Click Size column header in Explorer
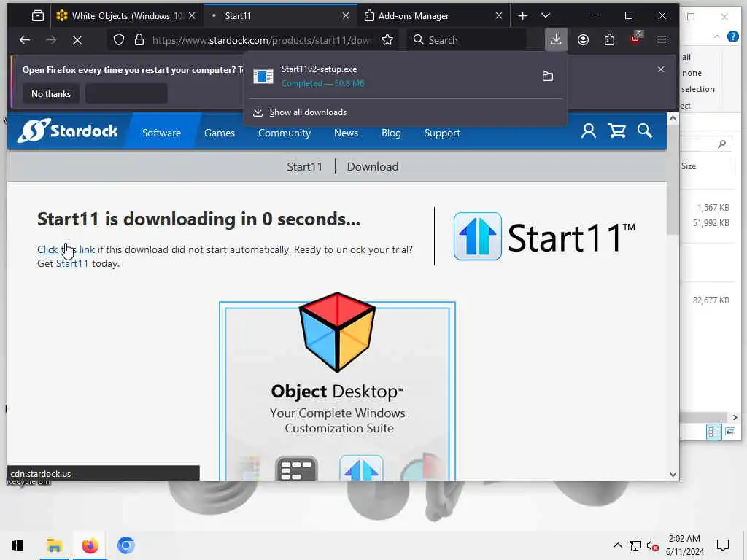Screen dimensions: 747x560 click(689, 166)
